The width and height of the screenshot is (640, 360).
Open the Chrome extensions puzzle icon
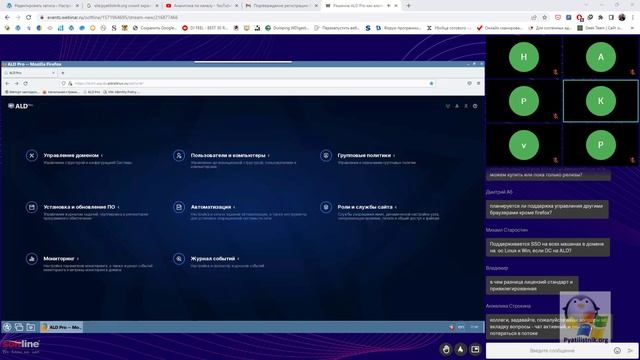coord(601,18)
